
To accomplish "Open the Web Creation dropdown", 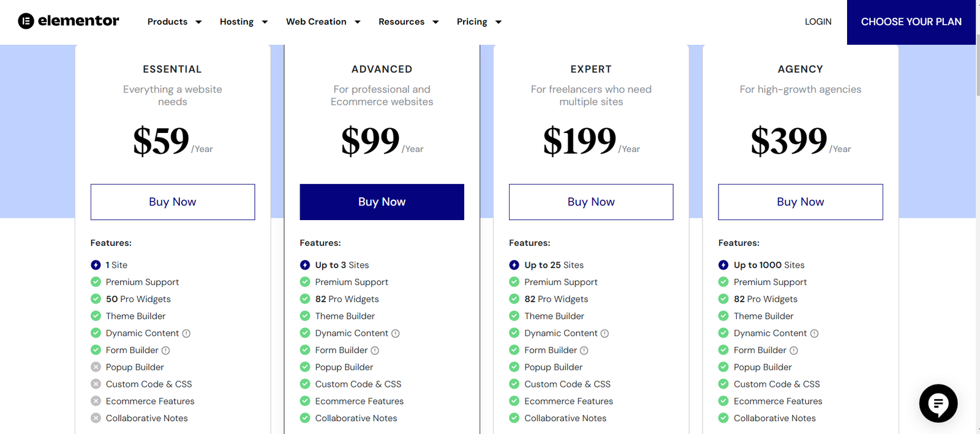I will 323,21.
